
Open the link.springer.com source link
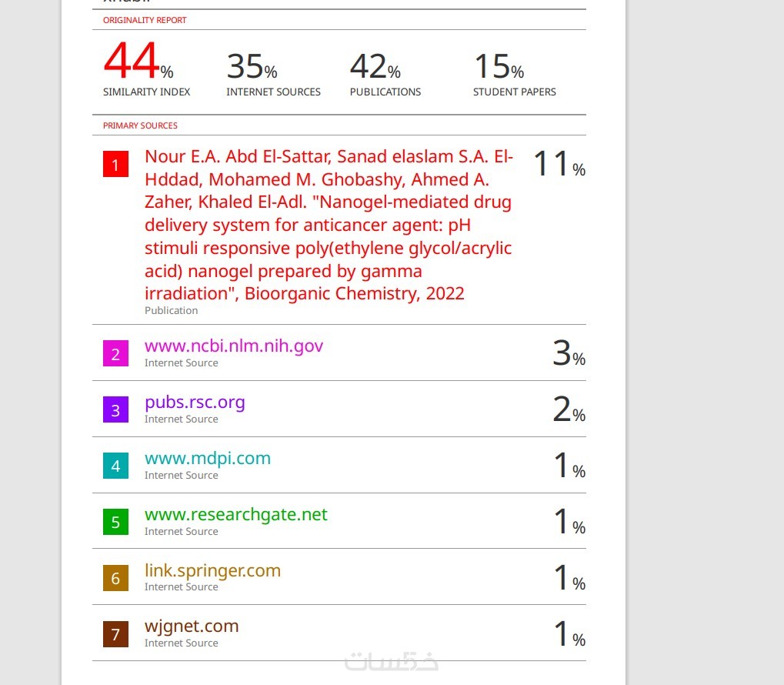[212, 570]
